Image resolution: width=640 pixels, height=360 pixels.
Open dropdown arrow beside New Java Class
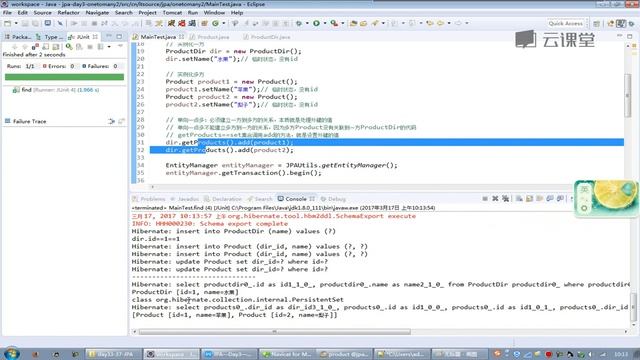coord(223,23)
